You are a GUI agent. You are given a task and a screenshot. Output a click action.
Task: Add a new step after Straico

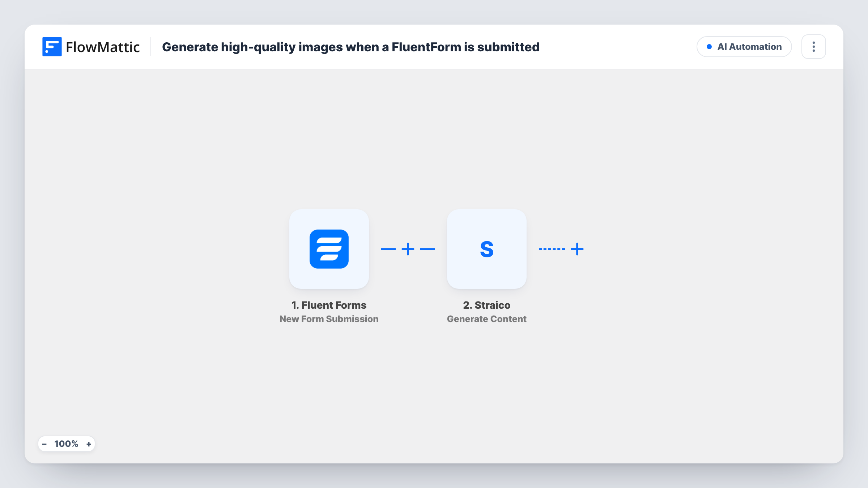577,249
